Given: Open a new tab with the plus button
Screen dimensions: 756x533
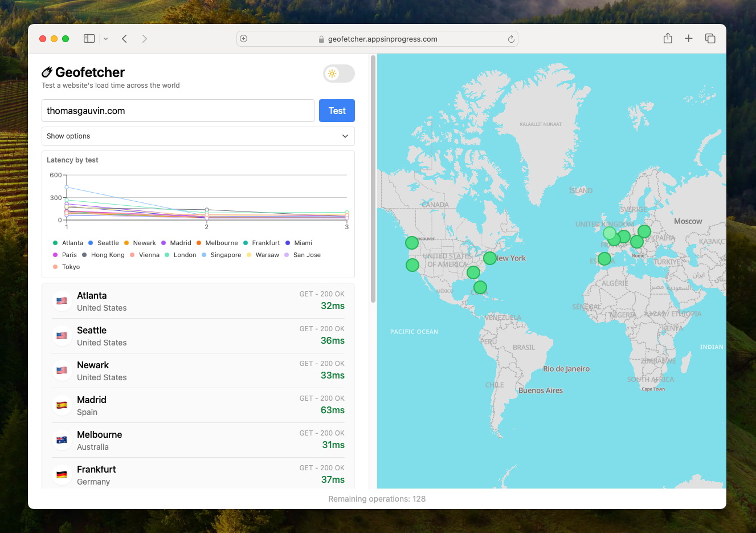Looking at the screenshot, I should [x=688, y=38].
